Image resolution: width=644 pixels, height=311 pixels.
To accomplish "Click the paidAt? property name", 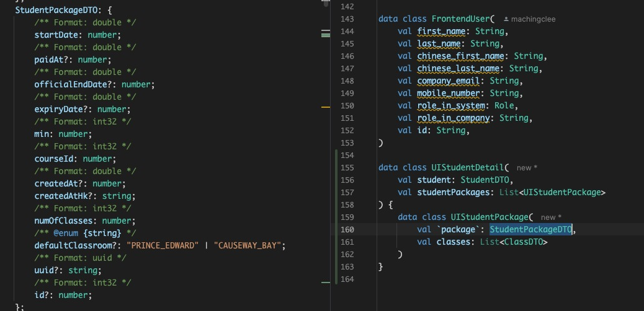I will click(x=51, y=60).
